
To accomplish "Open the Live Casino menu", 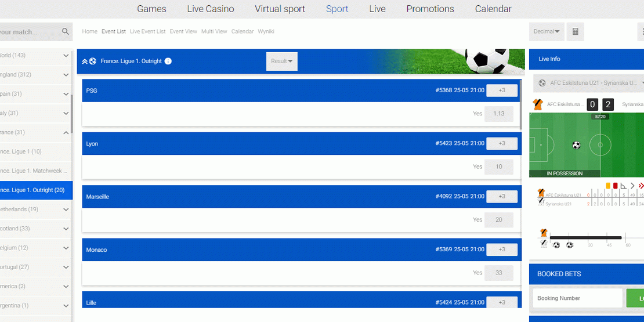I will point(211,9).
